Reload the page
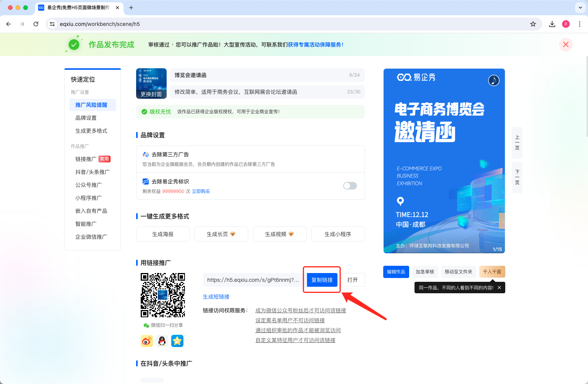588x384 pixels. (36, 24)
